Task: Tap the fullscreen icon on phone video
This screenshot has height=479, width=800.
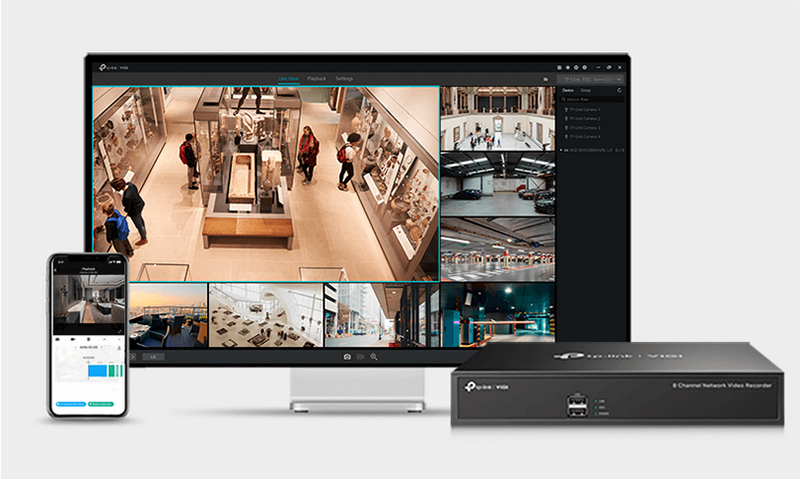Action: coord(120,331)
